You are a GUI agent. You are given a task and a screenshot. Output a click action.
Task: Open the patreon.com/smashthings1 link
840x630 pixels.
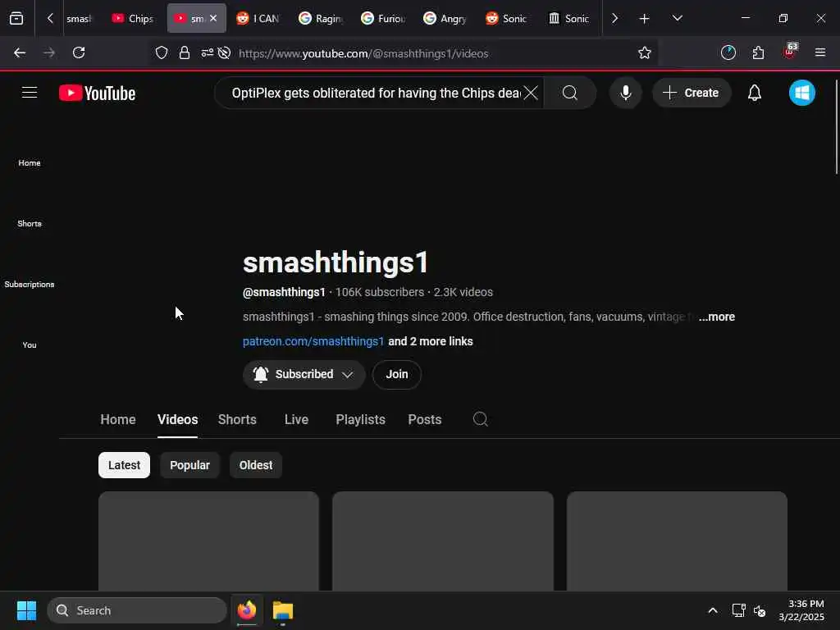[x=313, y=341]
